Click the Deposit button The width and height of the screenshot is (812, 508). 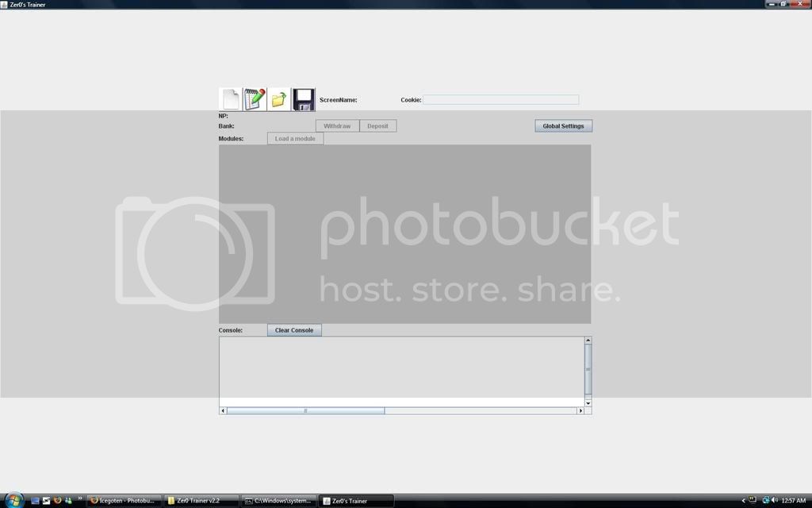[377, 126]
